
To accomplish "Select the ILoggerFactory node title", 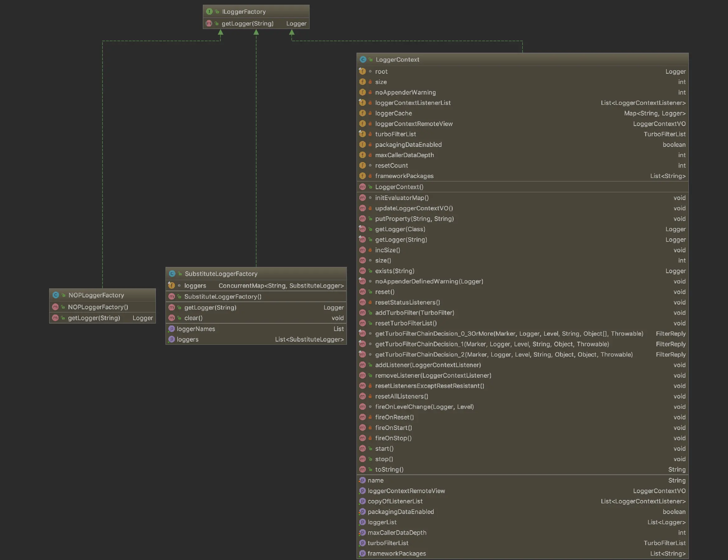I will (x=244, y=12).
